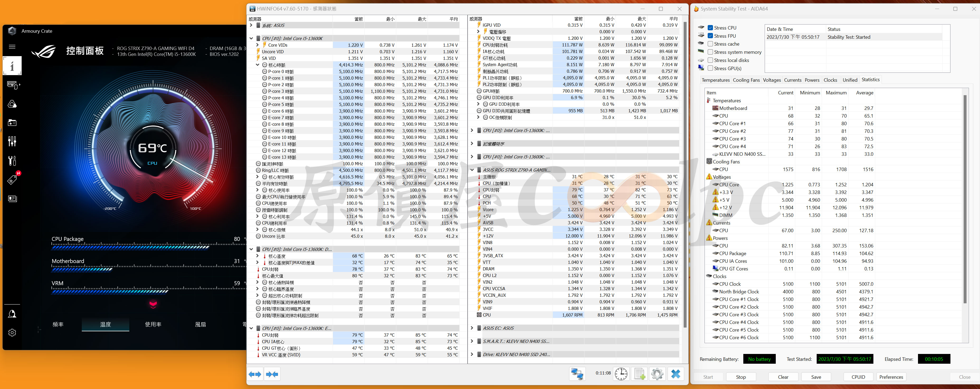Switch to Temperatures tab in AIDA64
Screen dimensions: 980x389
[716, 80]
